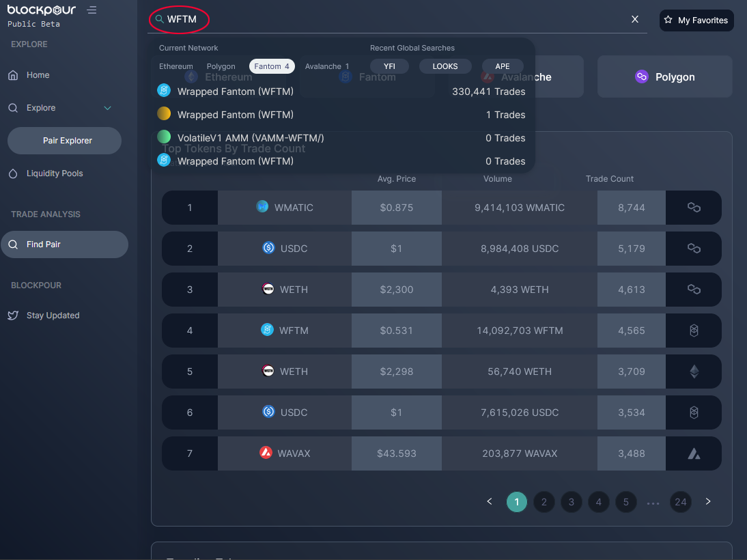Click the Polygon chain icon in WMATIC row
This screenshot has height=560, width=747.
(x=694, y=208)
